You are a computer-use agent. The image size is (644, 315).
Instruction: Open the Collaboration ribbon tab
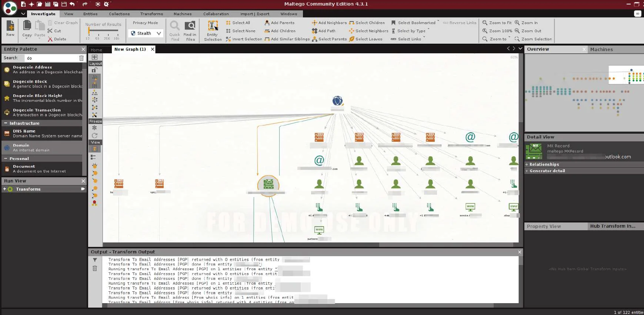point(216,14)
